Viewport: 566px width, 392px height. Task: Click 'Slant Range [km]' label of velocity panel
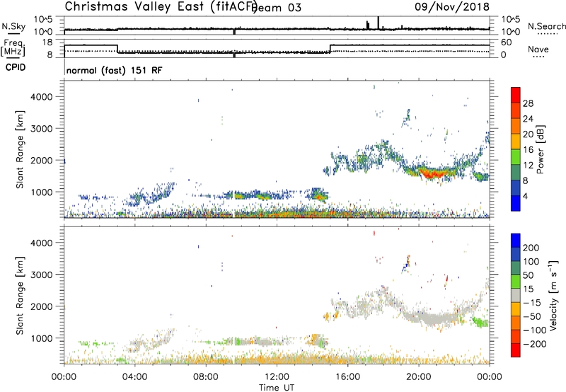coord(20,296)
